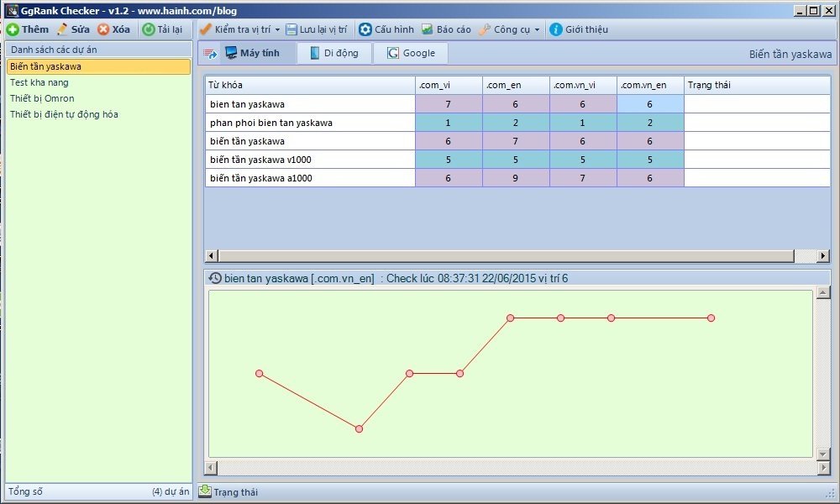Click the Di động phone icon
Screen dimensions: 840x504
click(314, 53)
